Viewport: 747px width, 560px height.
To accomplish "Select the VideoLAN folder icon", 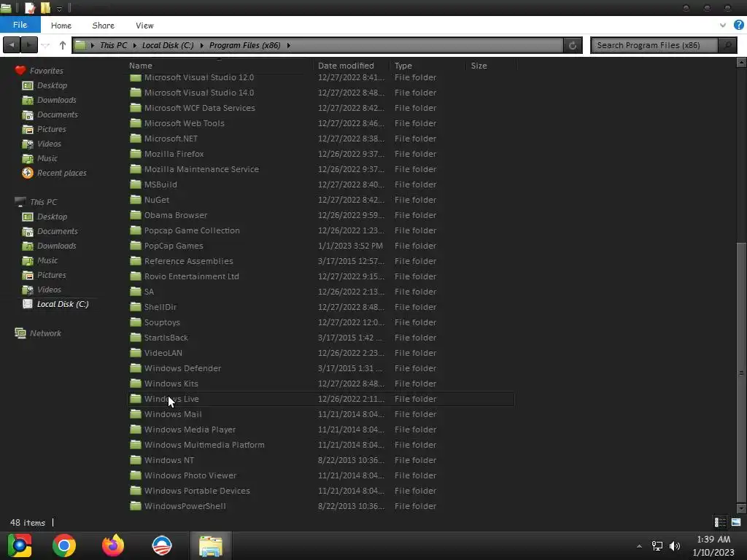I will 136,353.
